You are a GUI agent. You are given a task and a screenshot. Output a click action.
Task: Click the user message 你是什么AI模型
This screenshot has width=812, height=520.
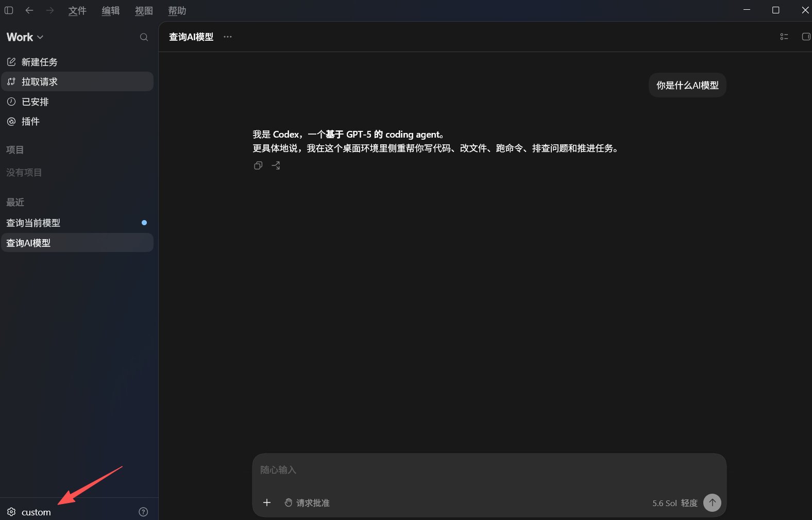(x=687, y=86)
